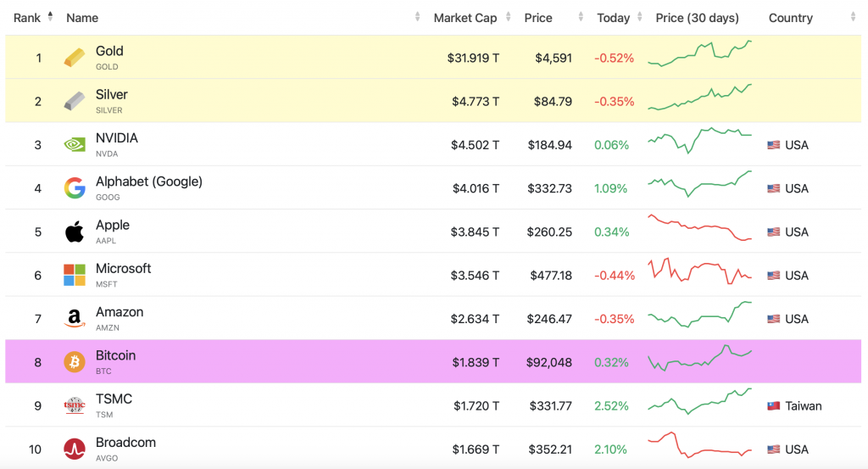
Task: Sort by Country column header
Action: pyautogui.click(x=790, y=18)
